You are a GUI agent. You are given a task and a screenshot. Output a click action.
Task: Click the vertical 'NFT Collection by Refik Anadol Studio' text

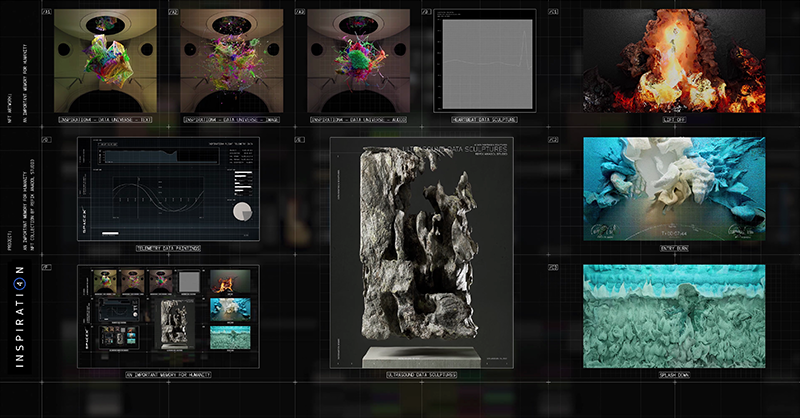pyautogui.click(x=33, y=204)
